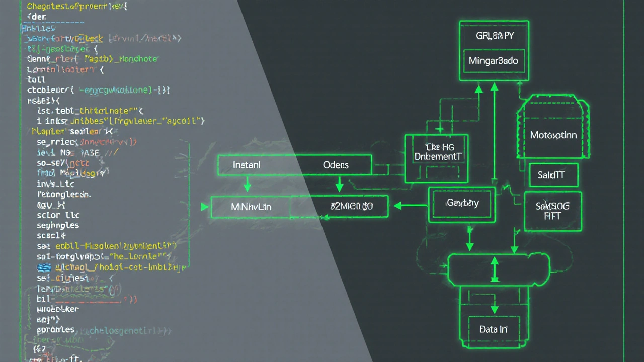Screen dimensions: 644x362
Task: Open the SakSOG FFT node details
Action: (x=552, y=211)
